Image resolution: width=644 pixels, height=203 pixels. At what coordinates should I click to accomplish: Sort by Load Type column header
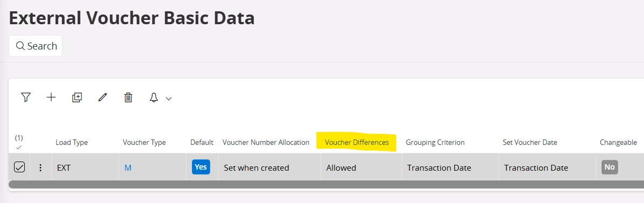click(x=72, y=142)
